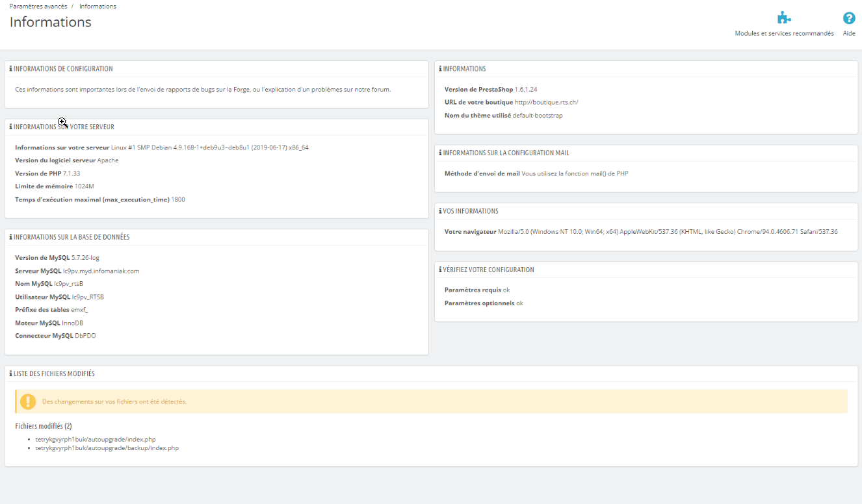Click info icon beside Vos informations
This screenshot has height=504, width=862.
pyautogui.click(x=441, y=212)
